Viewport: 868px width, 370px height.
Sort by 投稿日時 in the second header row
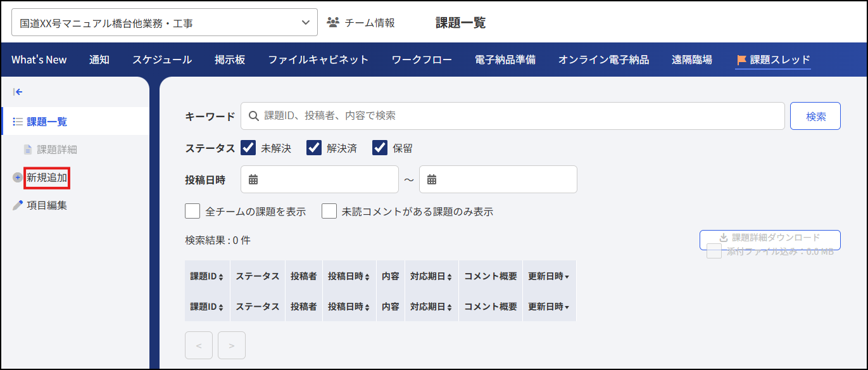(349, 307)
